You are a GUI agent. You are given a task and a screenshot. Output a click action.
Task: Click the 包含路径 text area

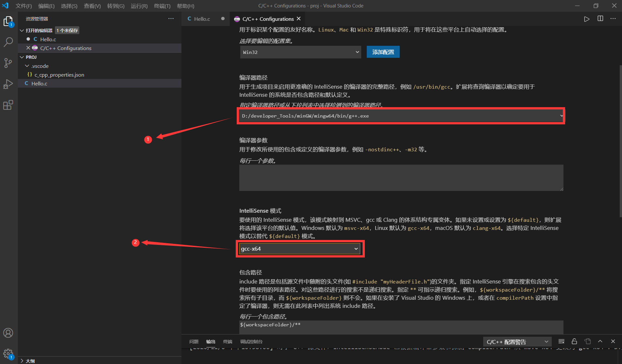(401, 327)
